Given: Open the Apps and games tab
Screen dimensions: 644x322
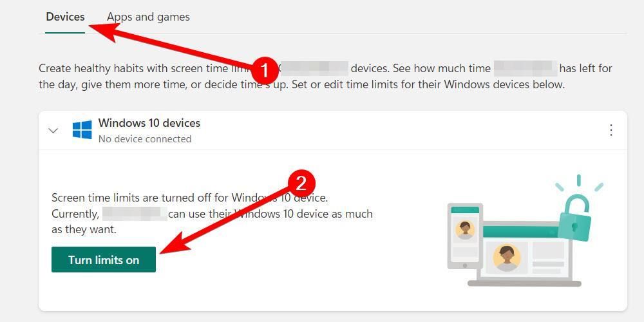Looking at the screenshot, I should coord(148,17).
